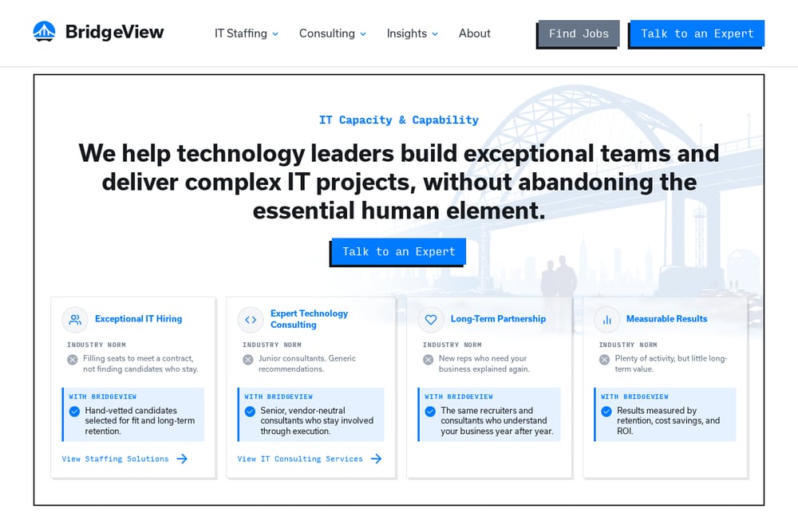Click text Filling seats to meet a contract
Image resolution: width=798 pixels, height=532 pixels.
pos(140,364)
